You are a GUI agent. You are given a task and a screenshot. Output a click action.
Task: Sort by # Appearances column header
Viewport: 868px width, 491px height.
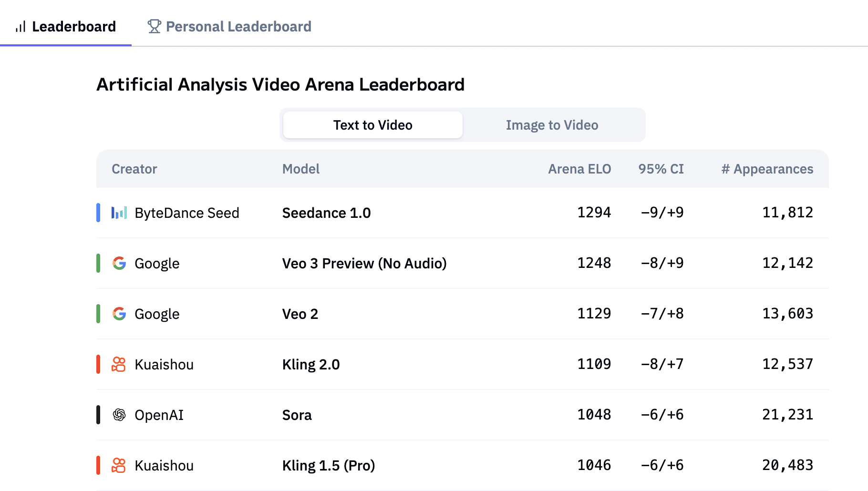pos(767,169)
